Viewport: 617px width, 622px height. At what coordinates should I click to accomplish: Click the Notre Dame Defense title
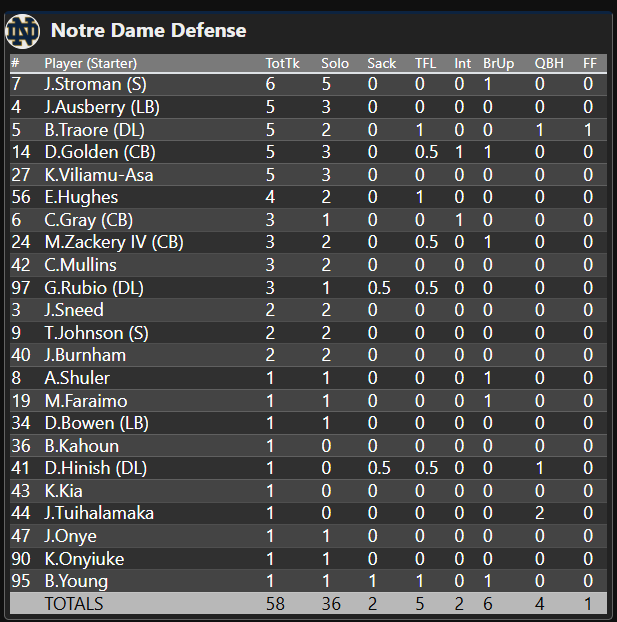148,31
